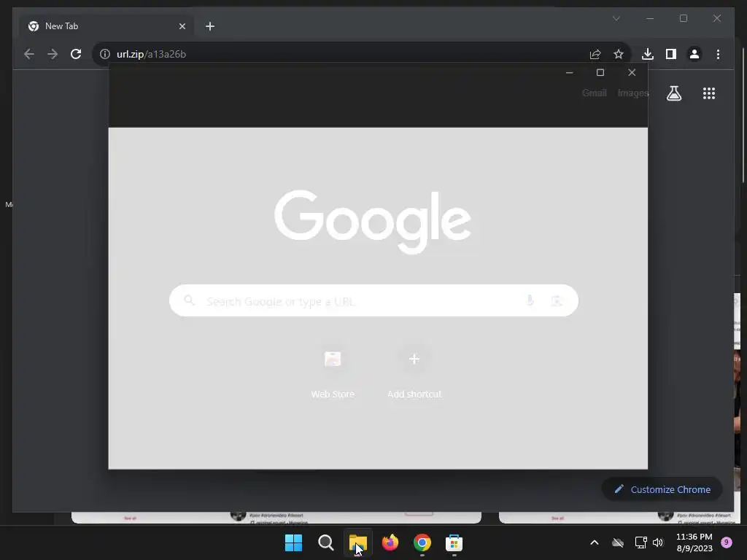This screenshot has height=560, width=747.
Task: Click the Customize Chrome button
Action: [662, 489]
